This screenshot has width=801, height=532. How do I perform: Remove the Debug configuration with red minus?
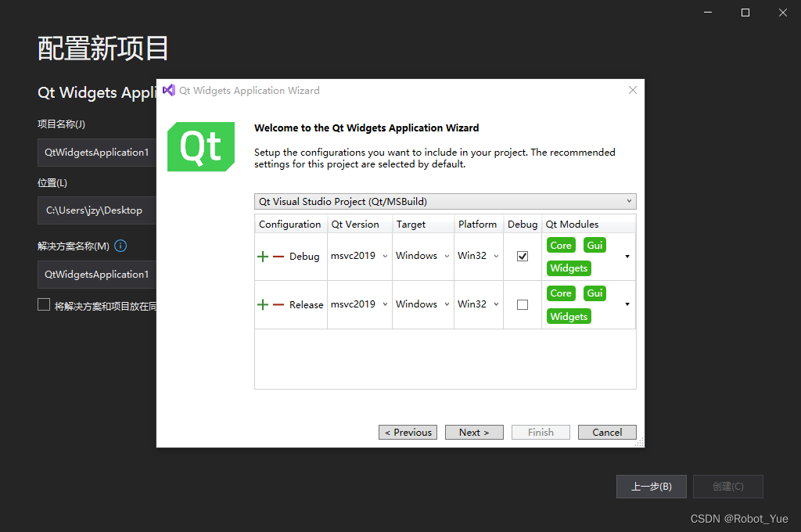tap(278, 257)
